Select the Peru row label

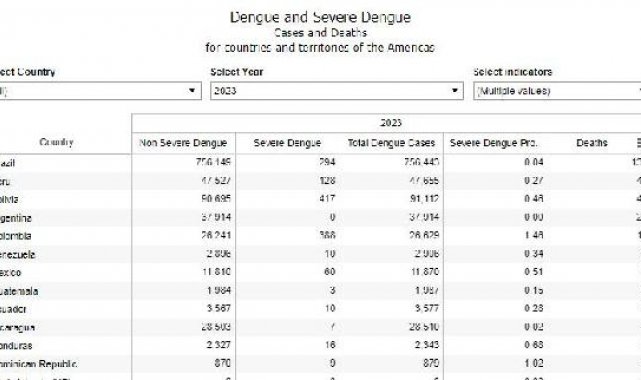(x=5, y=181)
